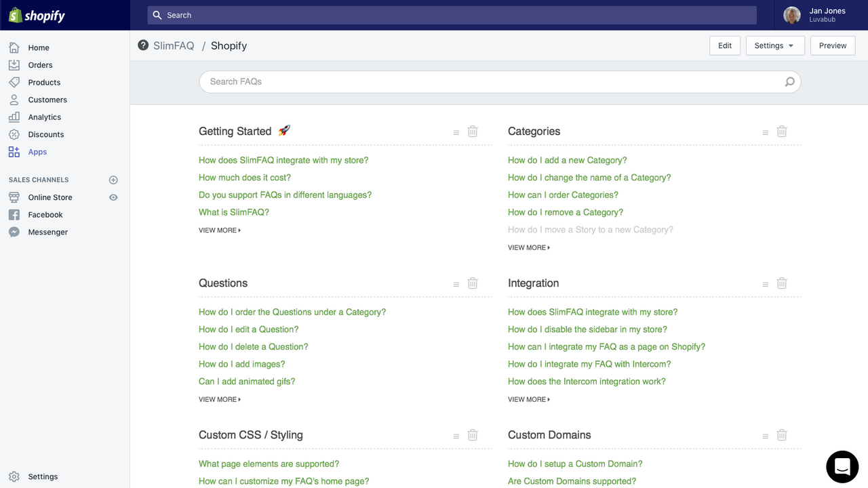Expand View More under Categories
The height and width of the screenshot is (488, 868).
[529, 248]
